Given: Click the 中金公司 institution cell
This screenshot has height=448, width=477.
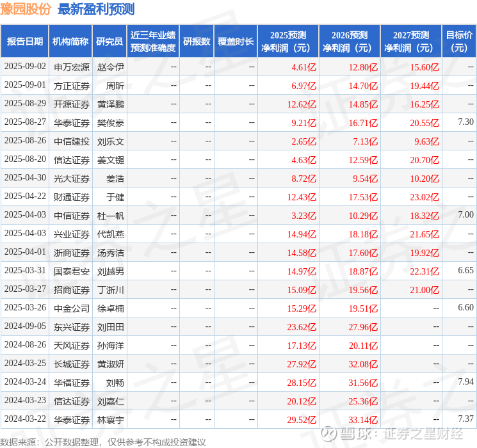Looking at the screenshot, I should (x=72, y=308).
